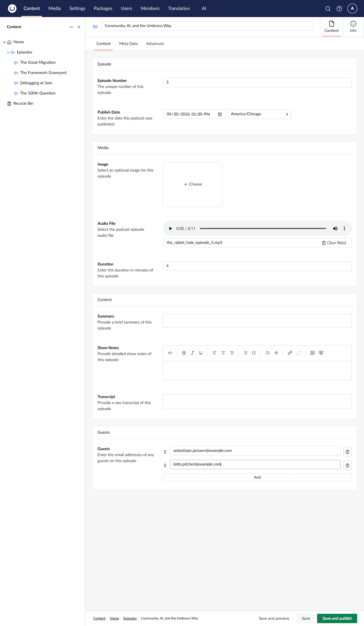Screen dimensions: 364x626
Task: Center align text in Show Notes
Action: [223, 353]
